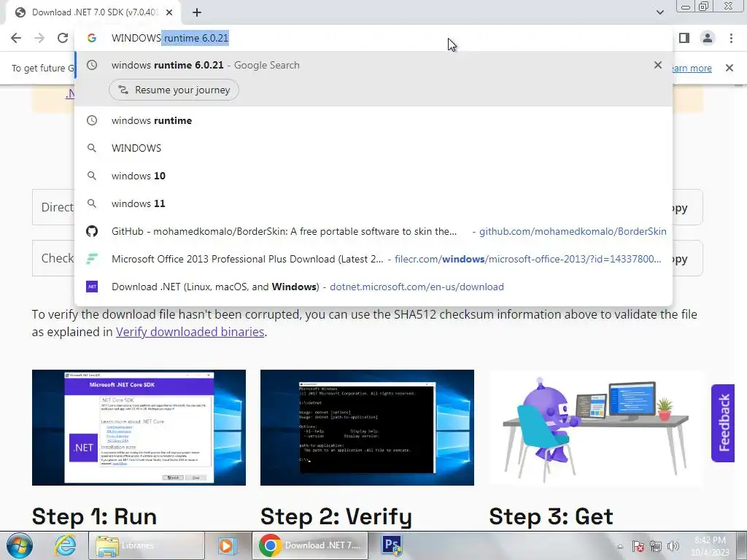The width and height of the screenshot is (747, 560).
Task: Open the Download .NET dotnet.microsoft.com suggestion
Action: [x=373, y=287]
